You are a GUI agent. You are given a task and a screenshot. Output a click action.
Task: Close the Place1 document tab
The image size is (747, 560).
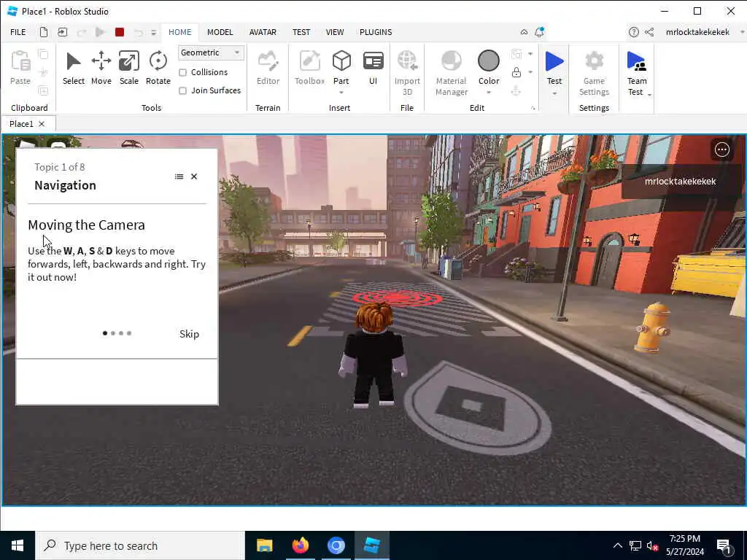click(x=42, y=124)
